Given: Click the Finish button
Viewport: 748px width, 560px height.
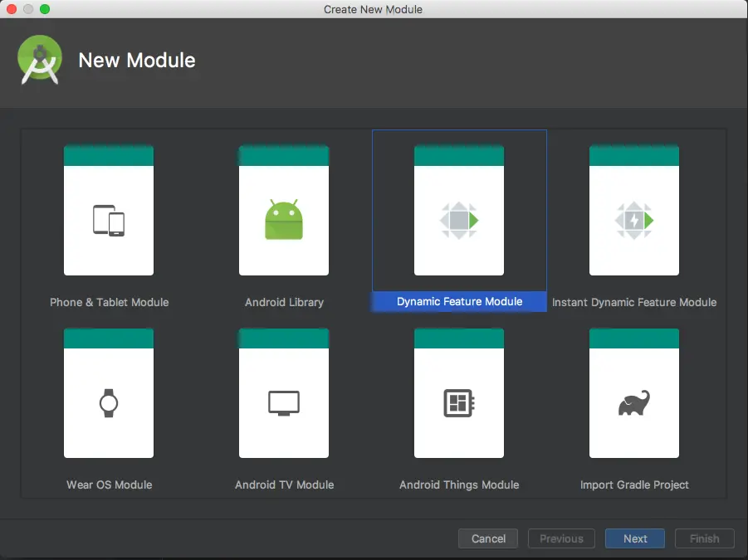Looking at the screenshot, I should coord(705,538).
